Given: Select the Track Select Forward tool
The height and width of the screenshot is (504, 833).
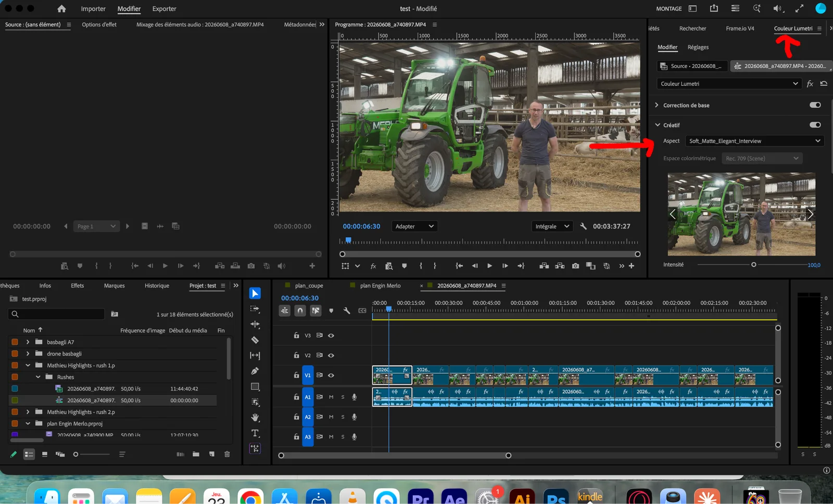Looking at the screenshot, I should 255,309.
